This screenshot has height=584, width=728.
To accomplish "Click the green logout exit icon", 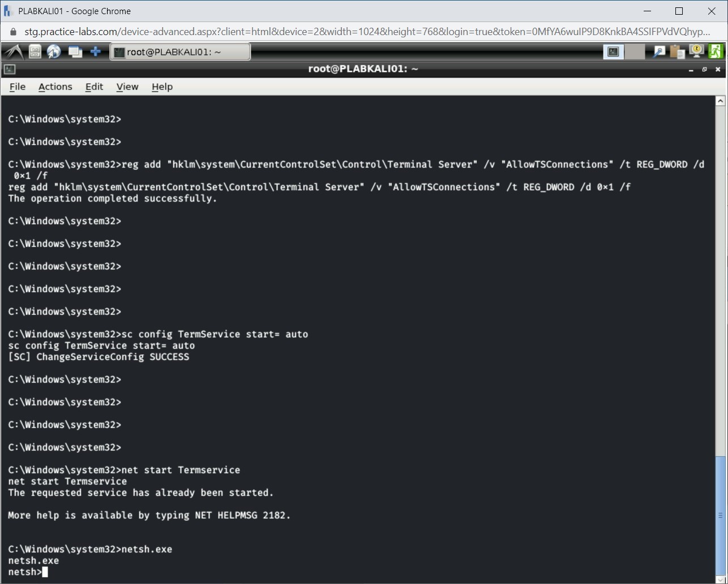I will coord(716,52).
